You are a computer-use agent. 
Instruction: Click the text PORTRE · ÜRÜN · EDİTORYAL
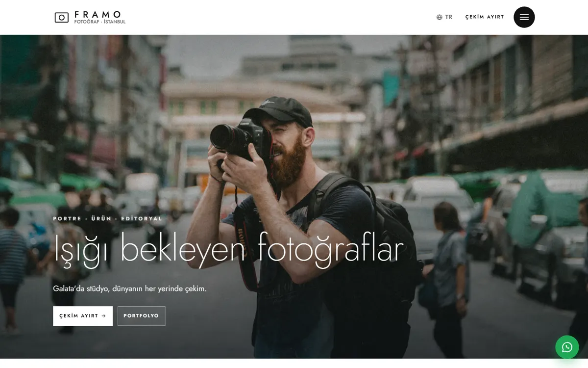click(x=107, y=219)
